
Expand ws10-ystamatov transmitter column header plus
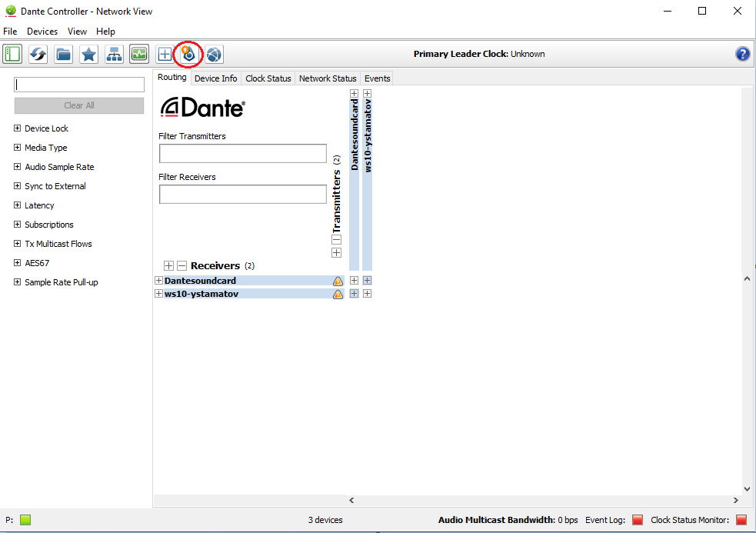point(367,94)
